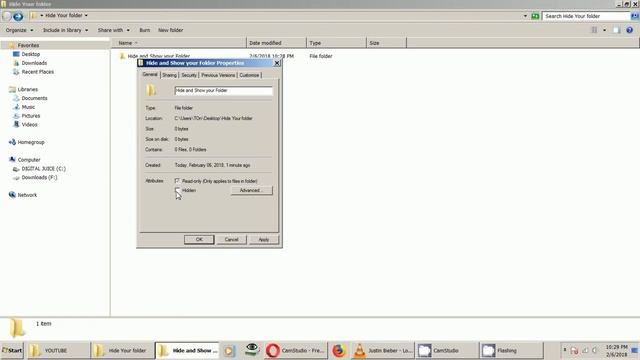
Task: Sort by the Type column header
Action: (x=336, y=43)
